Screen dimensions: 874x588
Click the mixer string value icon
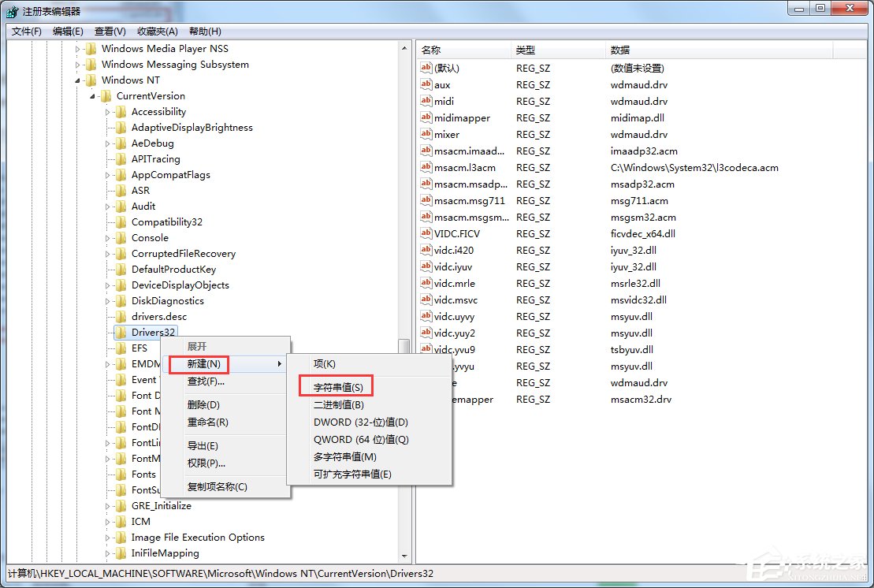pyautogui.click(x=426, y=134)
